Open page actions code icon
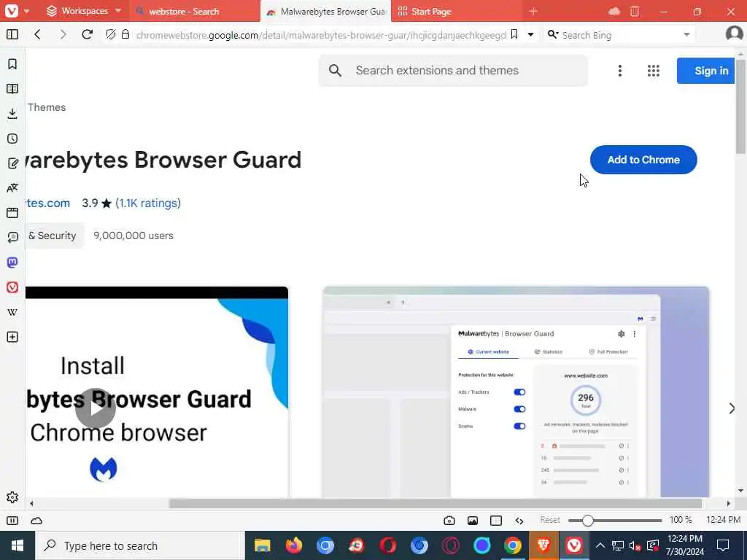Viewport: 747px width, 560px height. pos(519,521)
